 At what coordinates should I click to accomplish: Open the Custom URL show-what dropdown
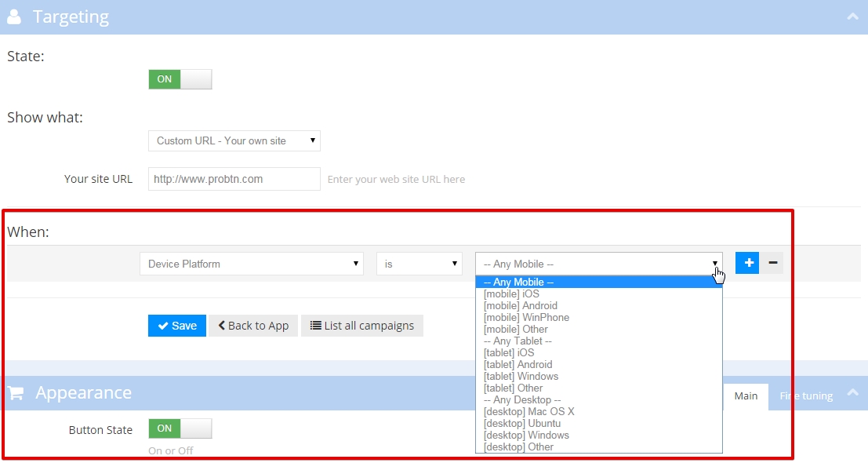click(x=234, y=140)
